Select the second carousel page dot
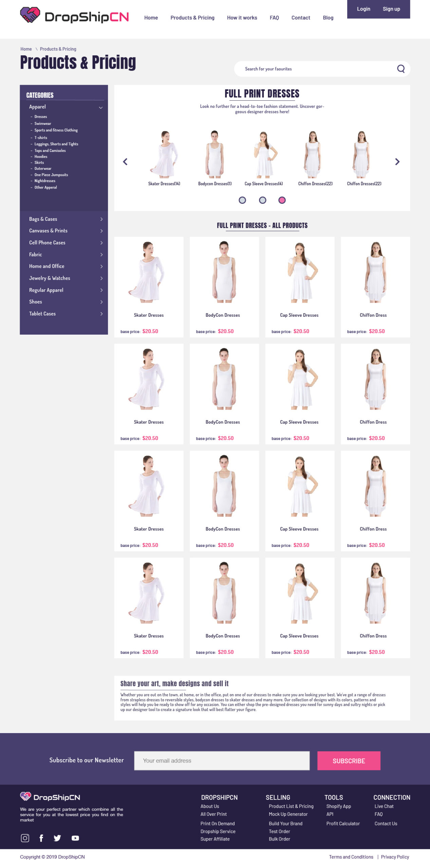Viewport: 430px width, 868px height. [262, 200]
